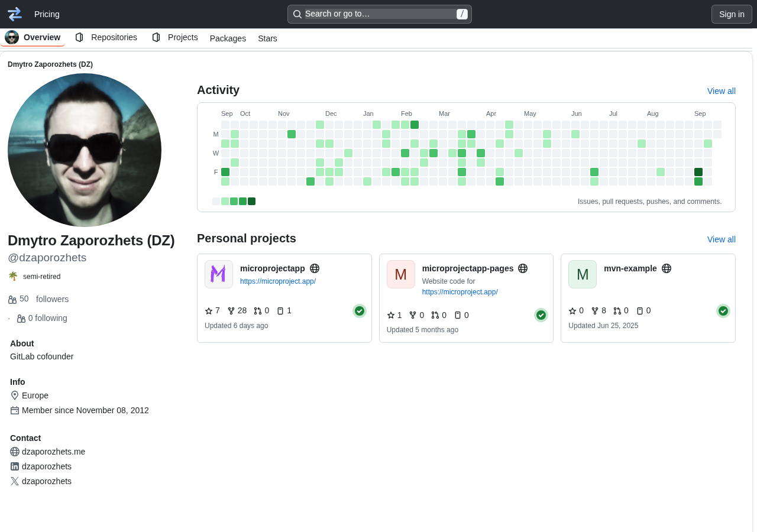The image size is (757, 532).
Task: Click the 'Updated 5 months ago' text
Action: tap(422, 330)
